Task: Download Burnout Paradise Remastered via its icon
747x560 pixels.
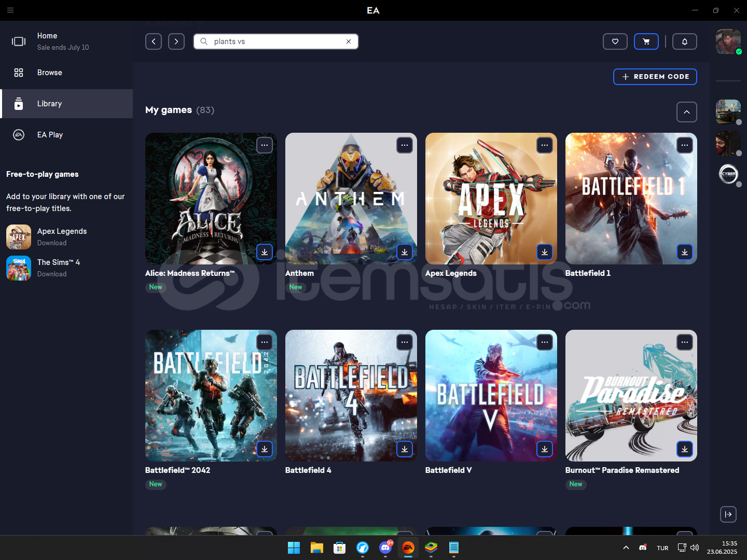Action: (685, 449)
